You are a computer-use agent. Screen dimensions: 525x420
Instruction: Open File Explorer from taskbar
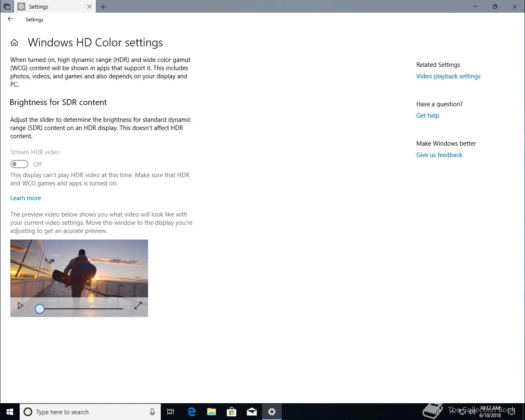point(212,412)
